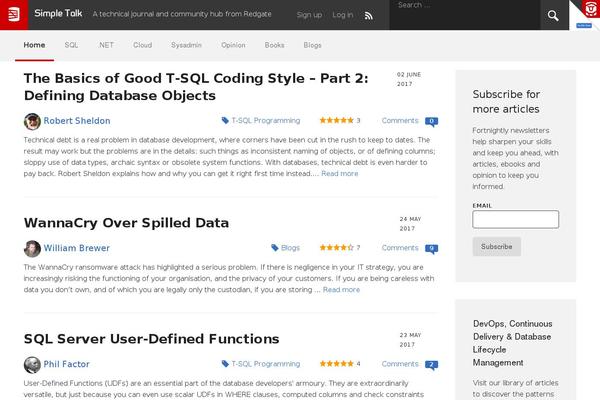The image size is (600, 400).
Task: Open the SQL Server User-Defined Functions article
Action: (152, 339)
